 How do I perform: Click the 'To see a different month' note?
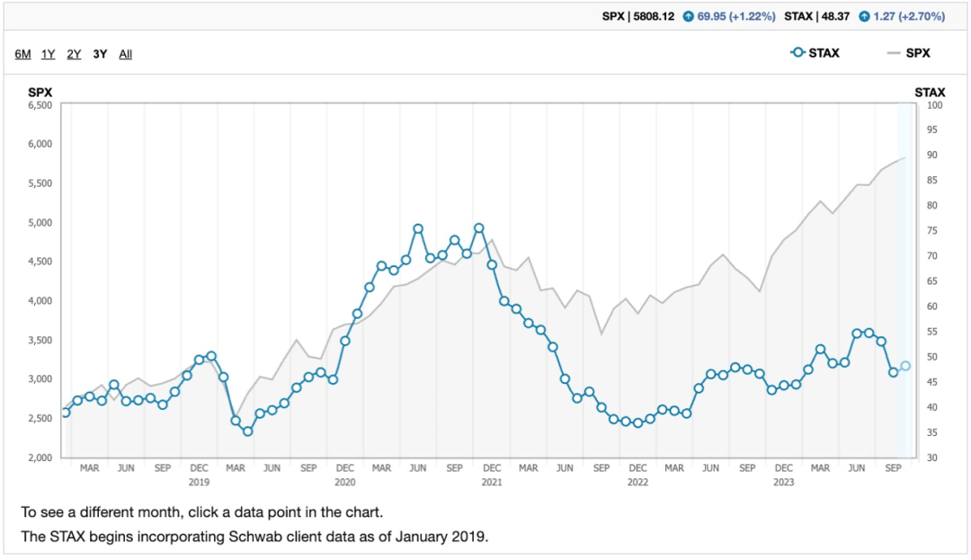point(202,512)
